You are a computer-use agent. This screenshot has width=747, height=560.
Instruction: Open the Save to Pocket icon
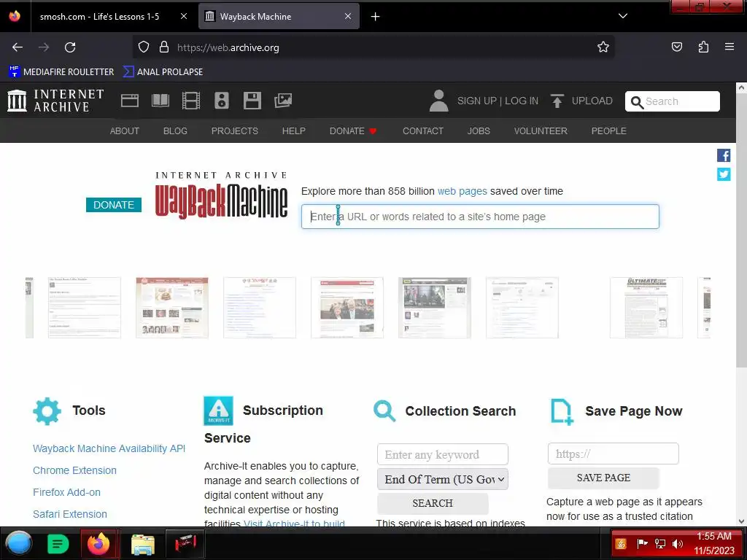[x=677, y=47]
